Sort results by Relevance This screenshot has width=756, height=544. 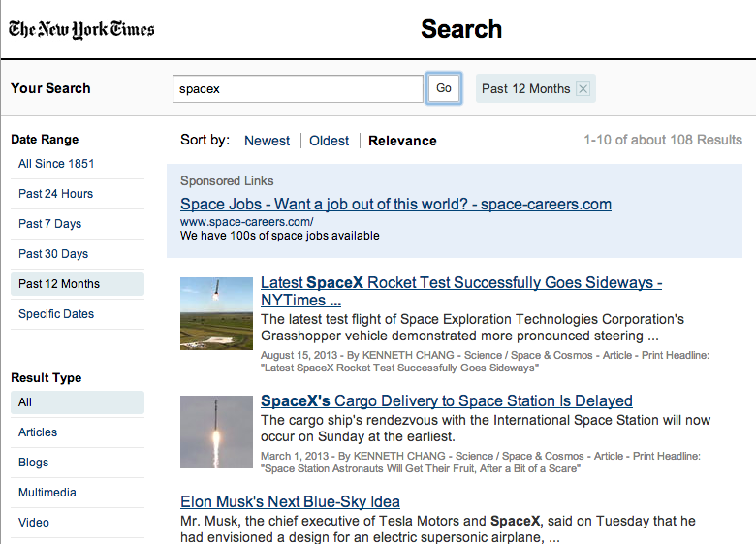point(402,141)
